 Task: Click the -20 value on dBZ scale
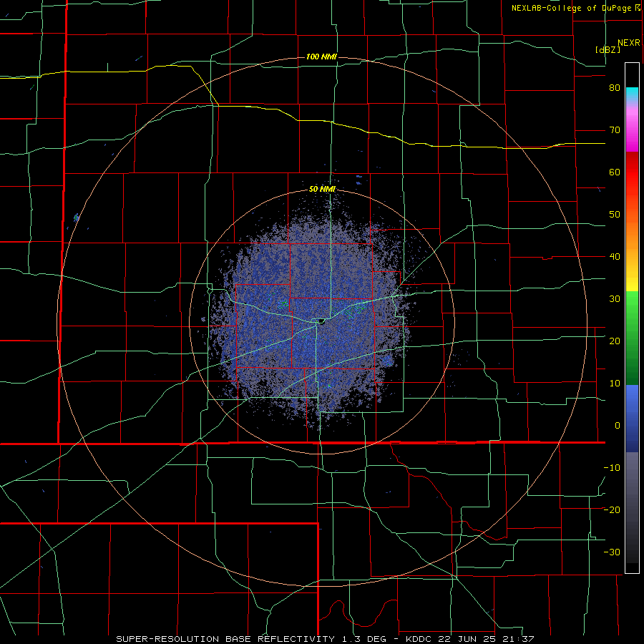coord(612,510)
